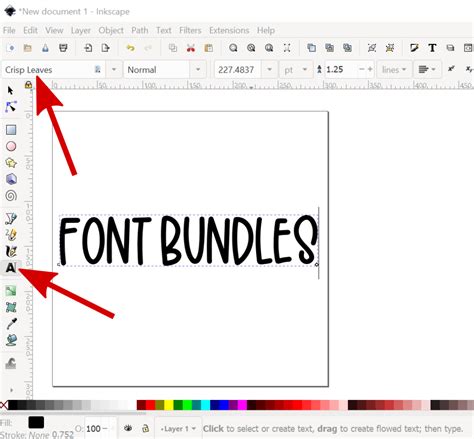Open the Filters menu
The height and width of the screenshot is (439, 474).
click(190, 30)
